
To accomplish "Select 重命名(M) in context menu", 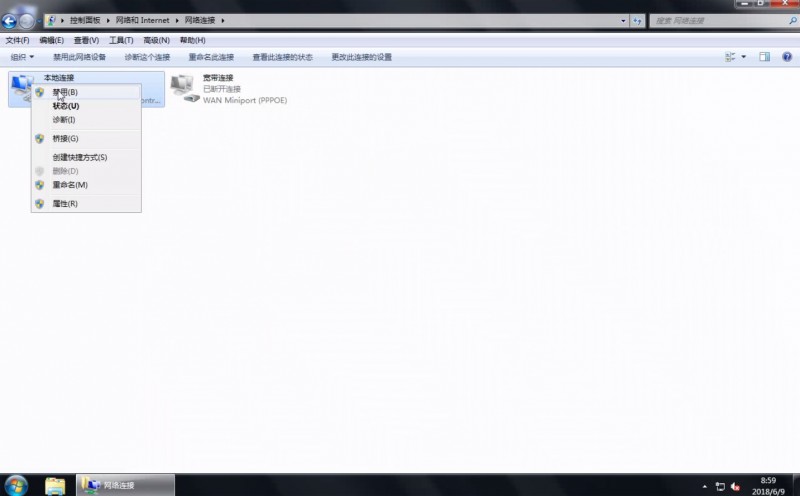I will (86, 185).
